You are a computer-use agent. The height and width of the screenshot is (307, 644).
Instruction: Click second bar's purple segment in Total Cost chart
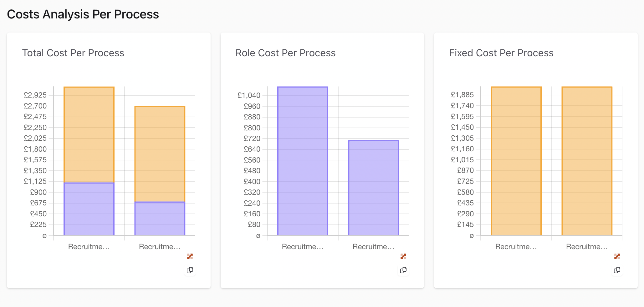tap(160, 219)
